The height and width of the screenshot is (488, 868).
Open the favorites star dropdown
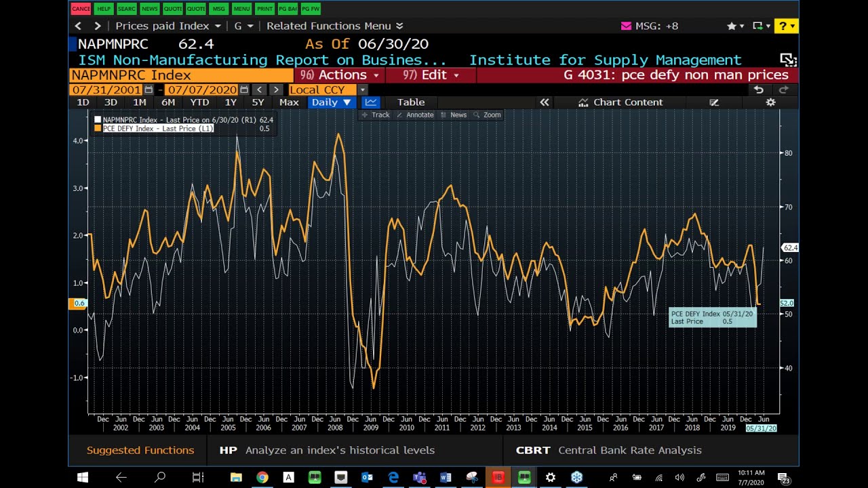click(736, 26)
